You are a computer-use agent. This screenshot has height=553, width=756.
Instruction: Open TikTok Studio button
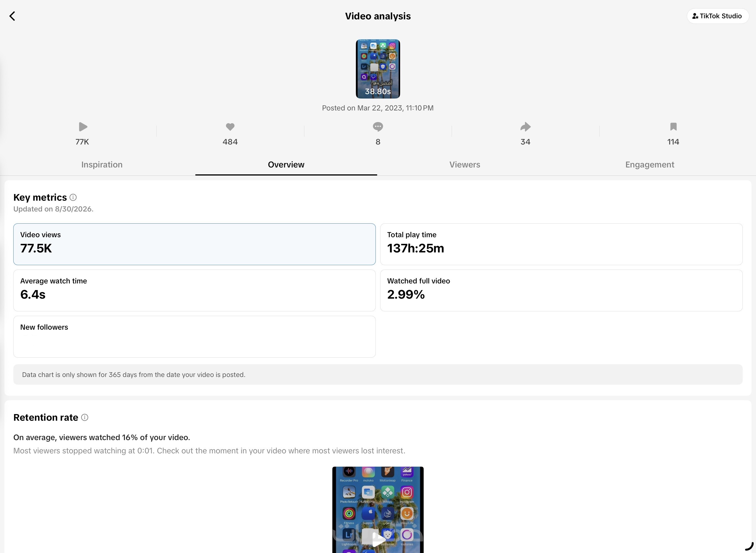[718, 16]
